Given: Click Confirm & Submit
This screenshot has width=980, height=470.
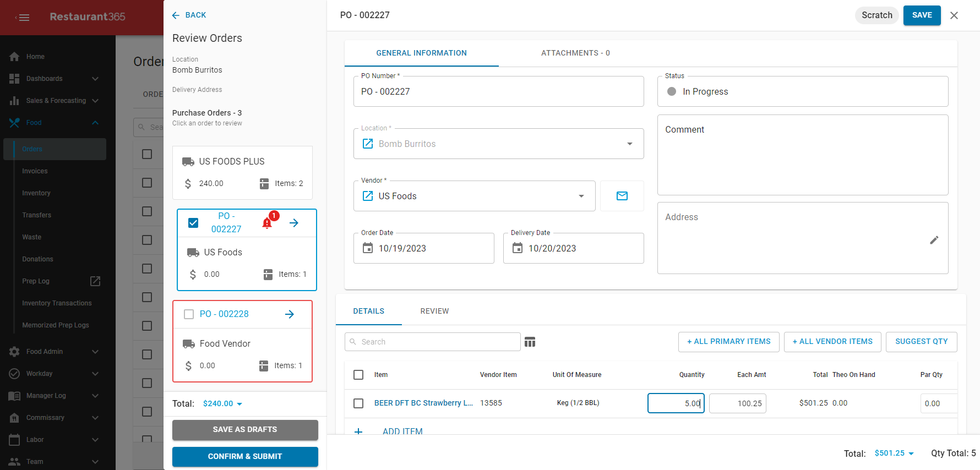Looking at the screenshot, I should point(245,457).
